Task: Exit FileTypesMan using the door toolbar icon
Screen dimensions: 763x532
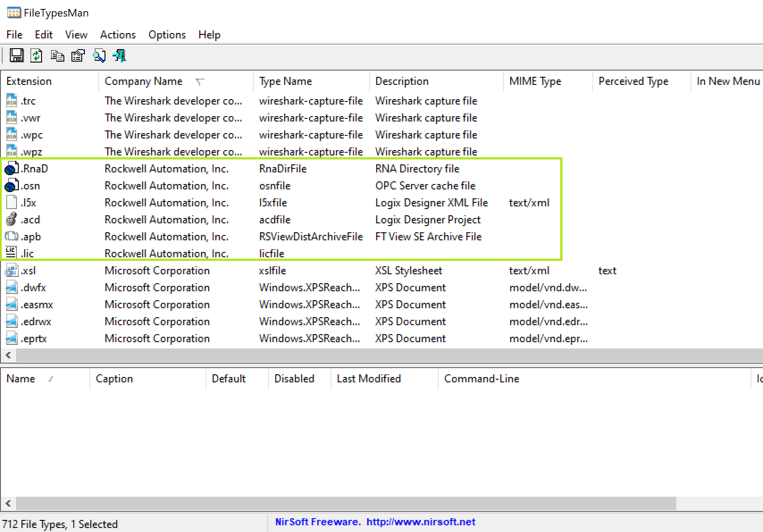Action: [119, 55]
